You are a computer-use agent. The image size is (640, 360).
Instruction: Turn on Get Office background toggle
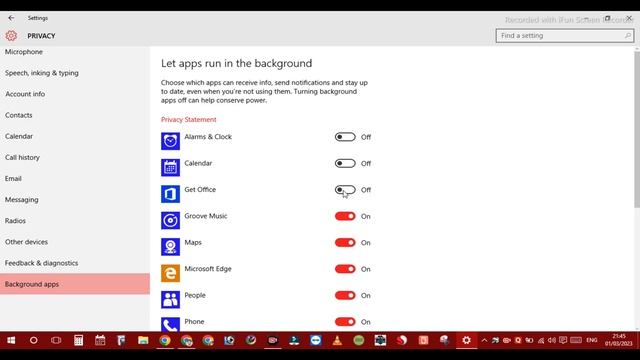click(345, 190)
